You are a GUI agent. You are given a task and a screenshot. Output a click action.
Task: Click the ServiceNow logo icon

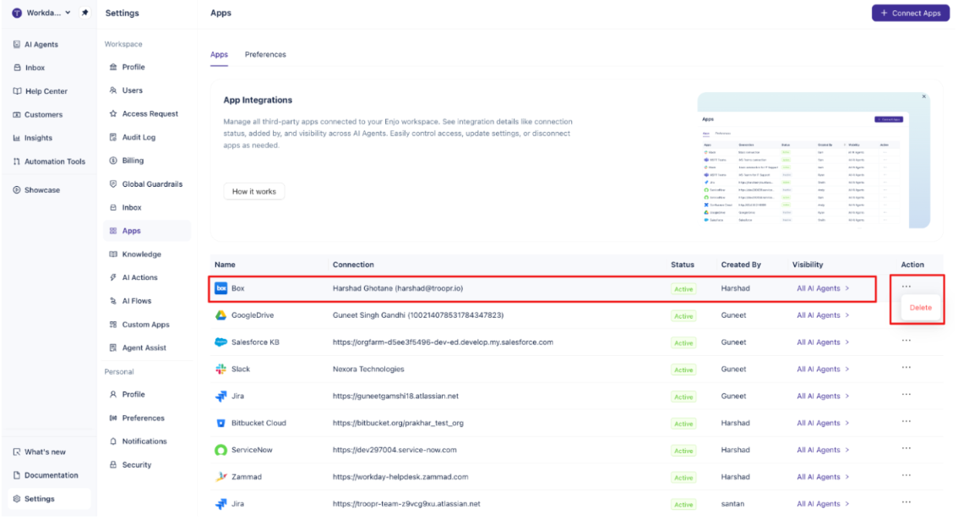tap(220, 450)
